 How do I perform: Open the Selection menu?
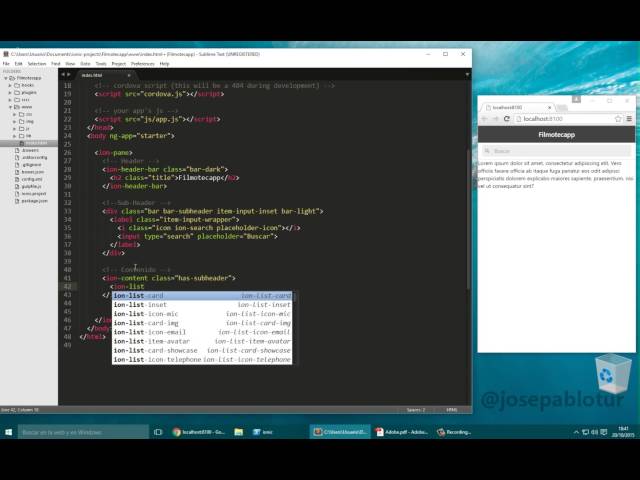pyautogui.click(x=37, y=64)
